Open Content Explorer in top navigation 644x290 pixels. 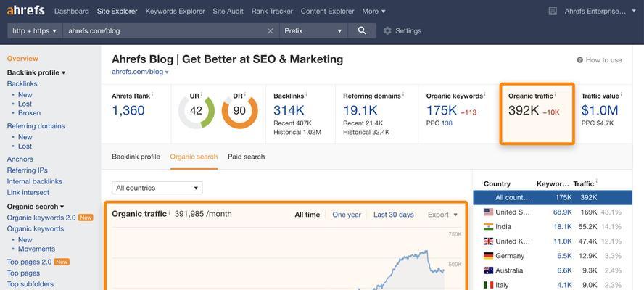[327, 11]
